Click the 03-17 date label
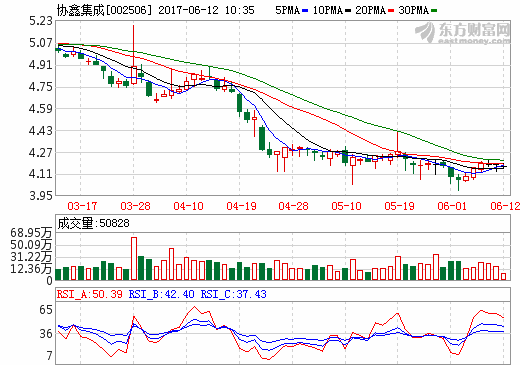The width and height of the screenshot is (520, 365). point(82,206)
